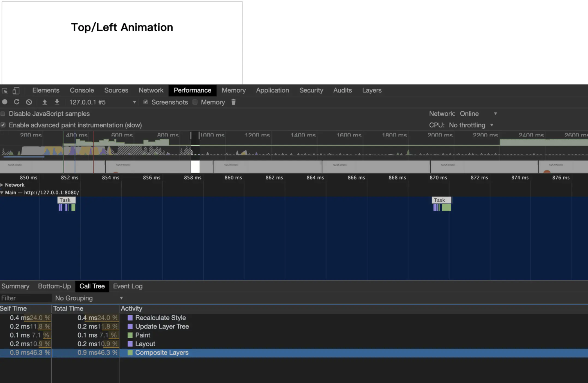Click the collect garbage trash icon
The image size is (588, 383).
(x=233, y=102)
